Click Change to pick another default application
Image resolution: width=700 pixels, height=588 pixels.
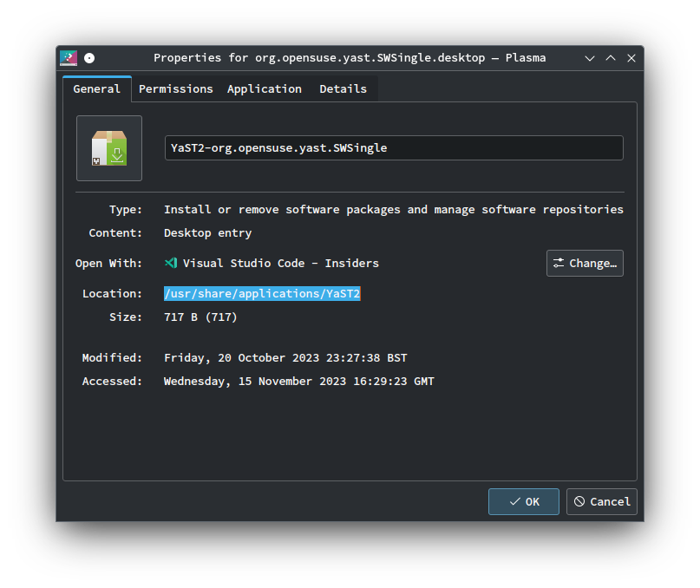585,263
